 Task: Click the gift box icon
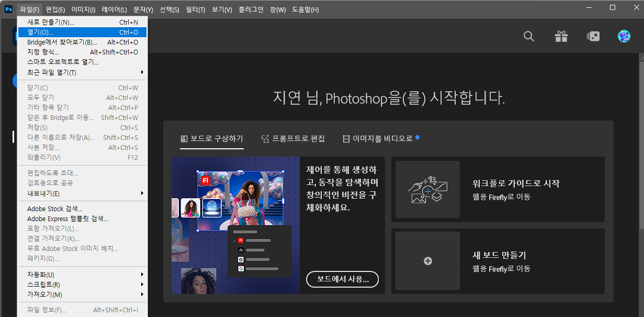coord(561,36)
